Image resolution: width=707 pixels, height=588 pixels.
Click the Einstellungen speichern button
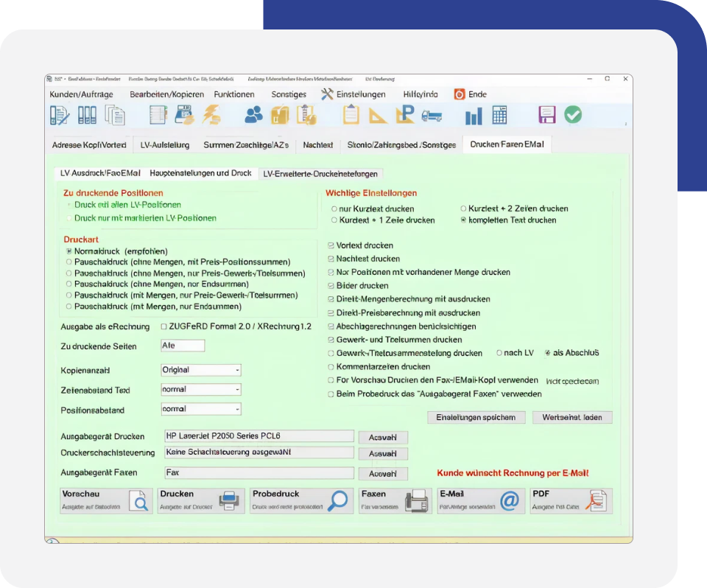(476, 417)
